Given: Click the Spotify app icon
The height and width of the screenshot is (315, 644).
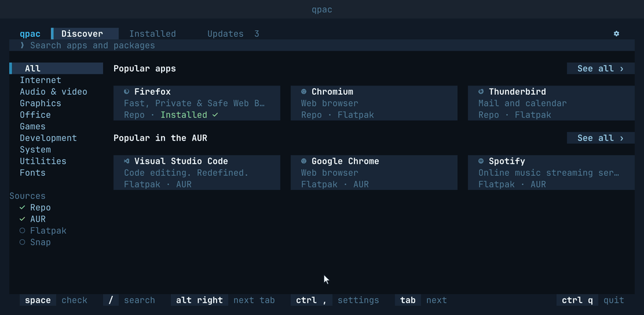Looking at the screenshot, I should 481,161.
